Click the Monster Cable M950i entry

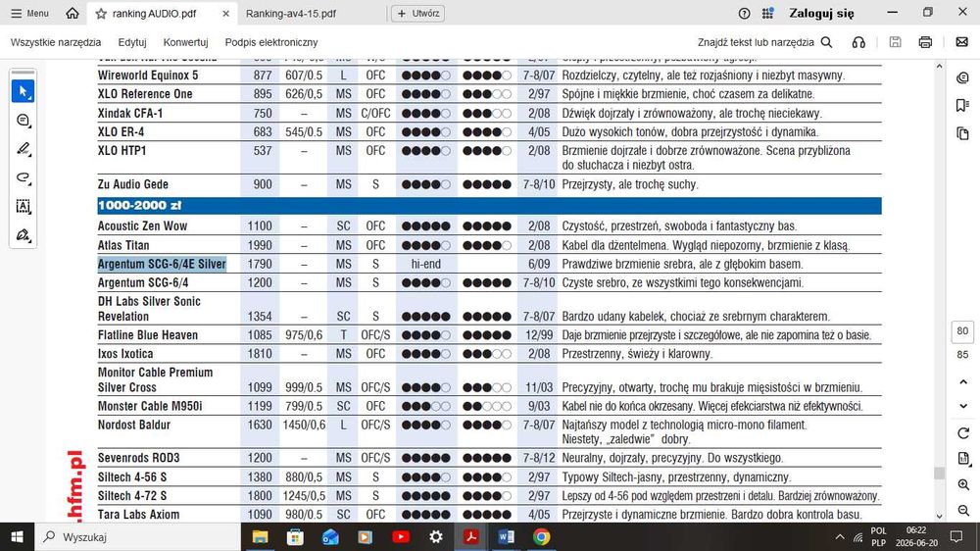[150, 406]
